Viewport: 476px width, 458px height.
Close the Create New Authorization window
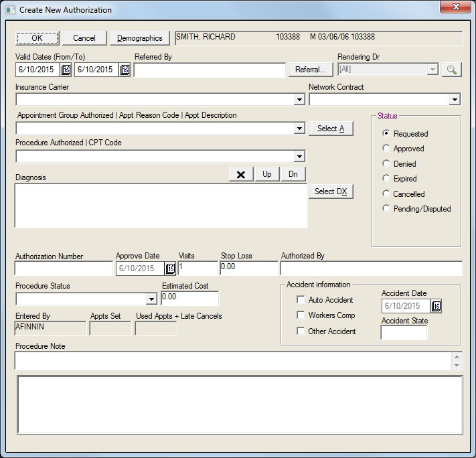click(x=455, y=8)
